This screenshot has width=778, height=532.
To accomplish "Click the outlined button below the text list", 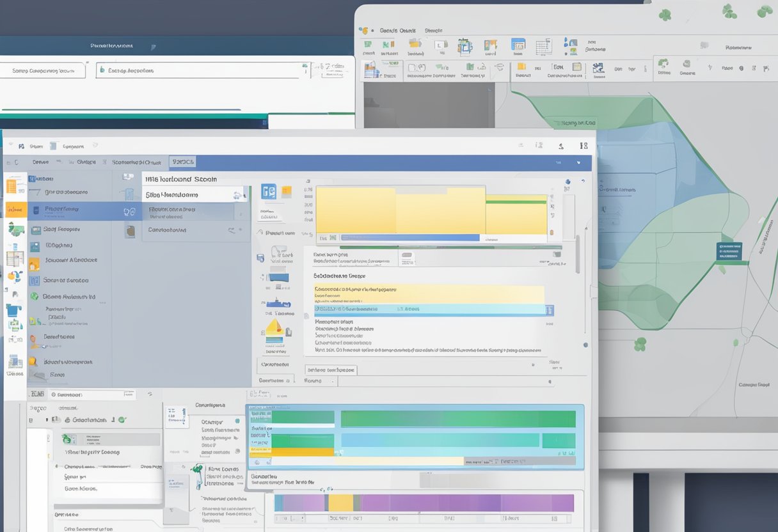I will pos(330,370).
